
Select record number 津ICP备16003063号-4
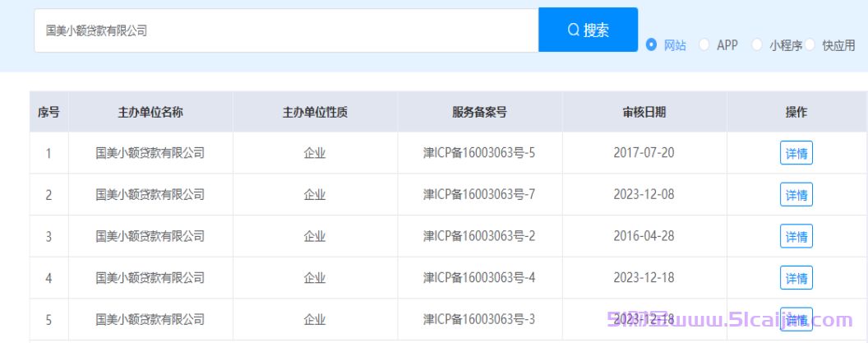pos(479,278)
